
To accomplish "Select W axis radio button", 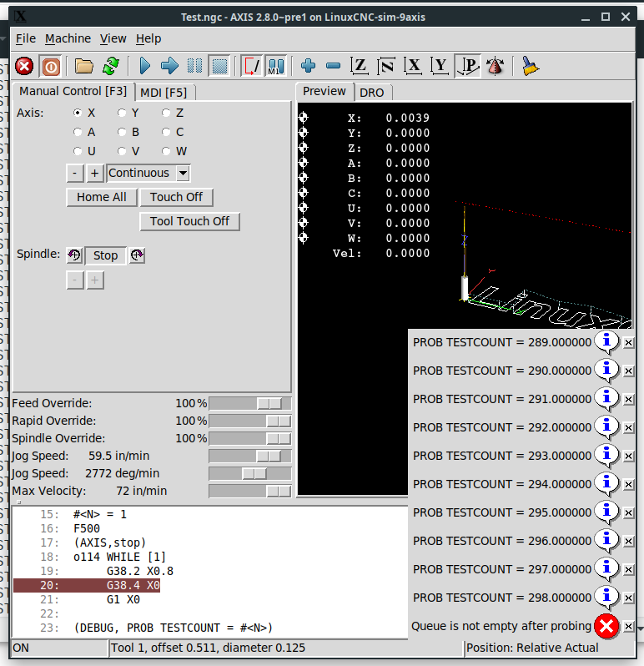I will [166, 151].
